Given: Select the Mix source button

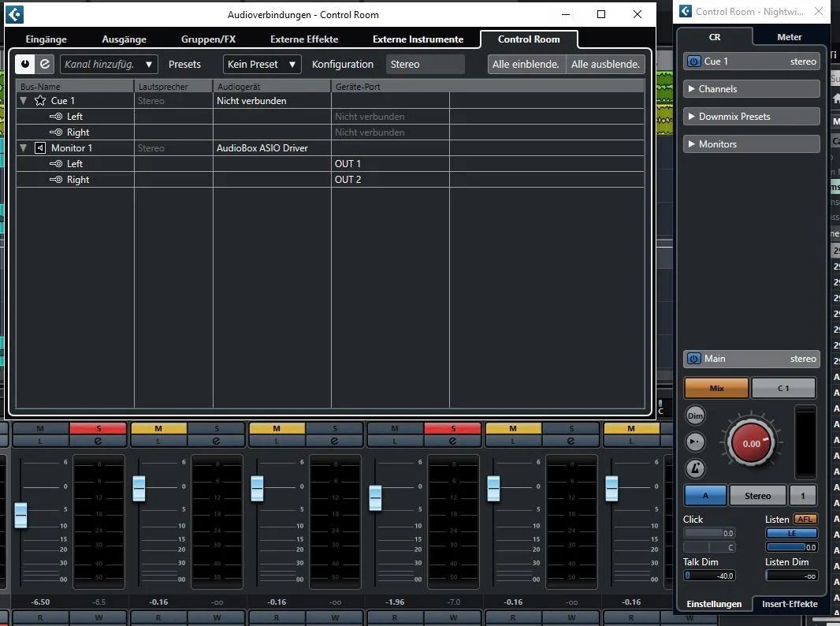Looking at the screenshot, I should (716, 388).
